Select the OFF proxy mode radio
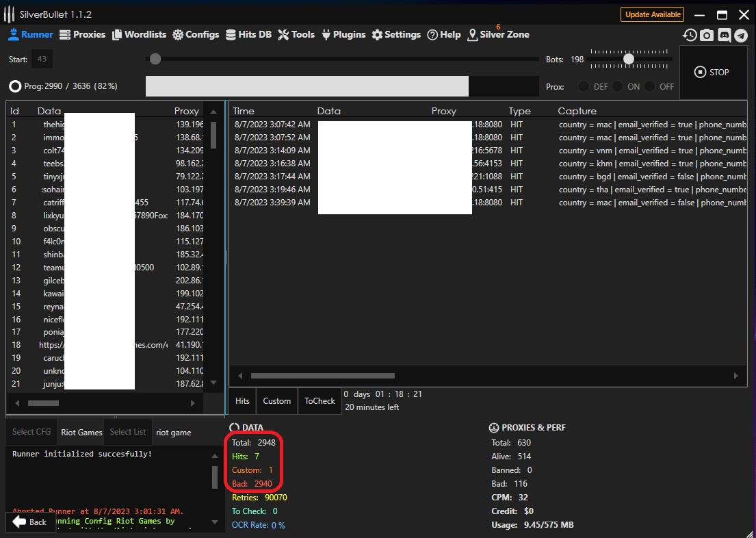Image resolution: width=756 pixels, height=538 pixels. (x=649, y=86)
